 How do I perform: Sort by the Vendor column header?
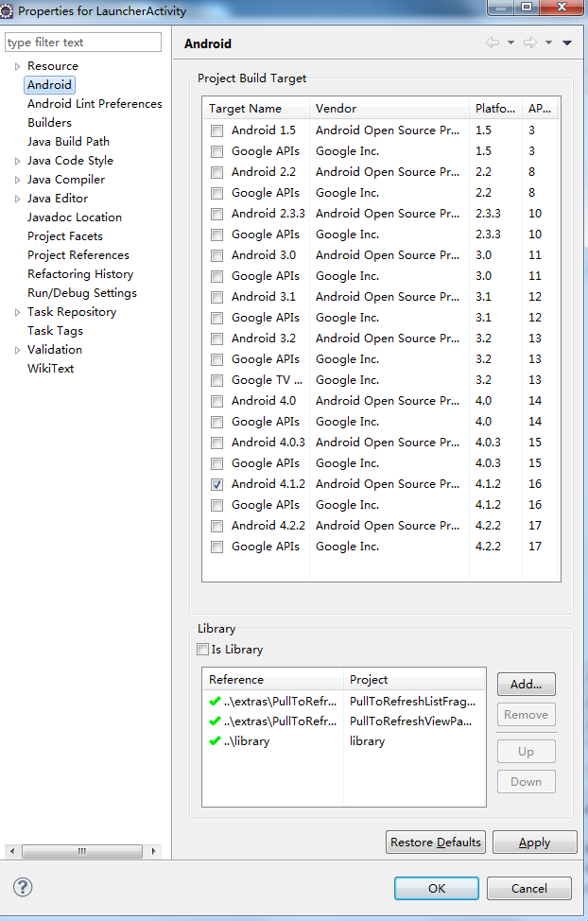coord(389,108)
